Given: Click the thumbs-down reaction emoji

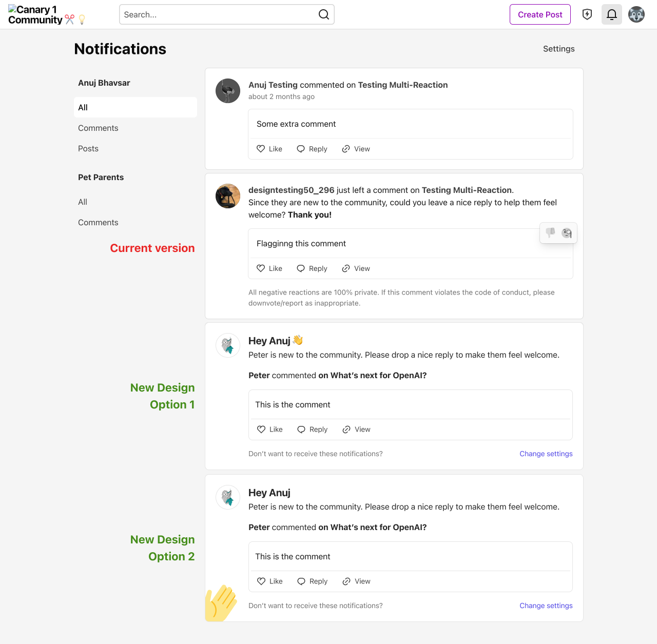Looking at the screenshot, I should 550,232.
